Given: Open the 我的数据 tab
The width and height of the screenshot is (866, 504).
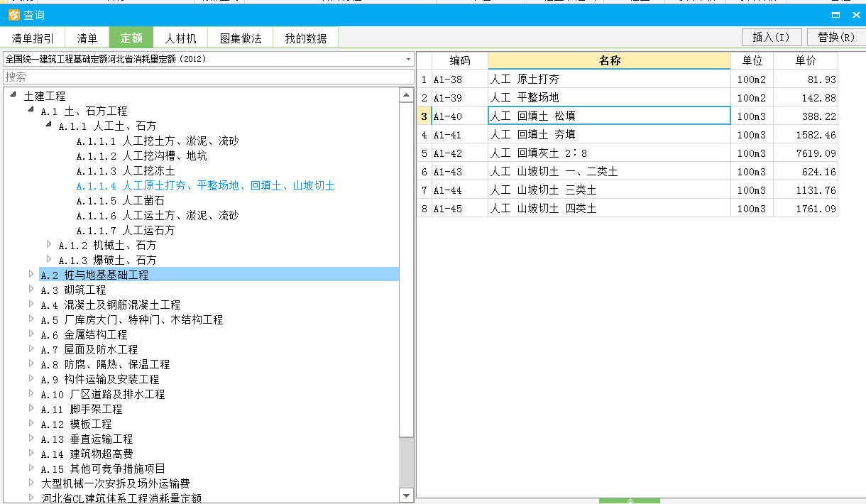Looking at the screenshot, I should pos(306,38).
